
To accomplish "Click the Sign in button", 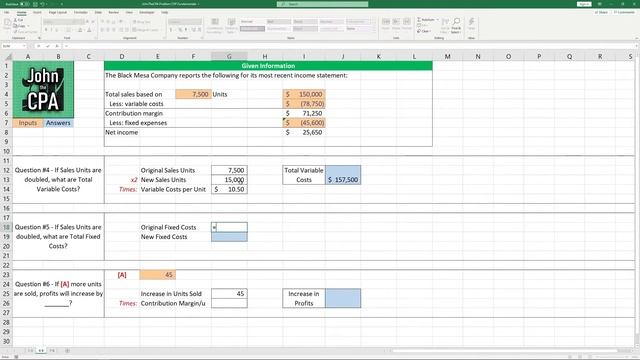I will point(584,4).
